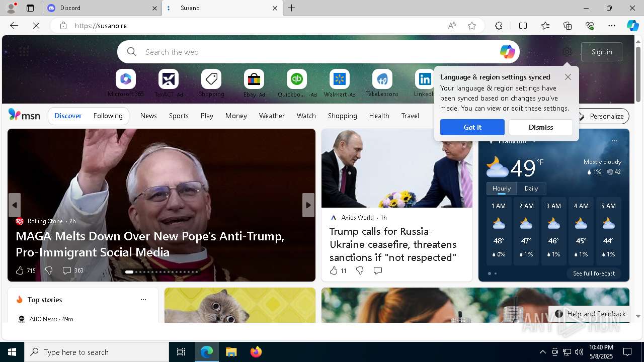Click the address bar URL

[x=101, y=26]
